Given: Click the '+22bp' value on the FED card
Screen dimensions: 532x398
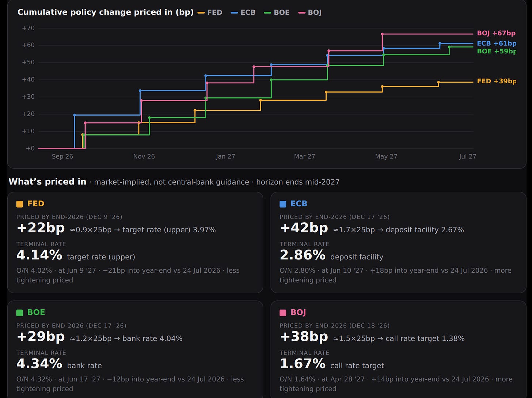Looking at the screenshot, I should coord(41,228).
